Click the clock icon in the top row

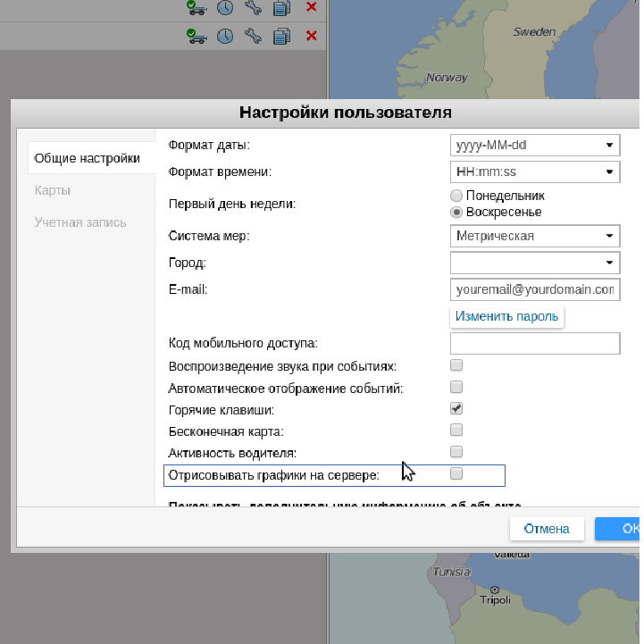(x=225, y=8)
